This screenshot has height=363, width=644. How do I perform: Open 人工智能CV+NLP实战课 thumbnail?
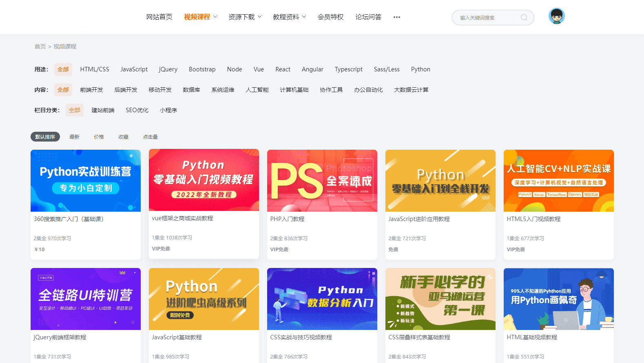[559, 181]
